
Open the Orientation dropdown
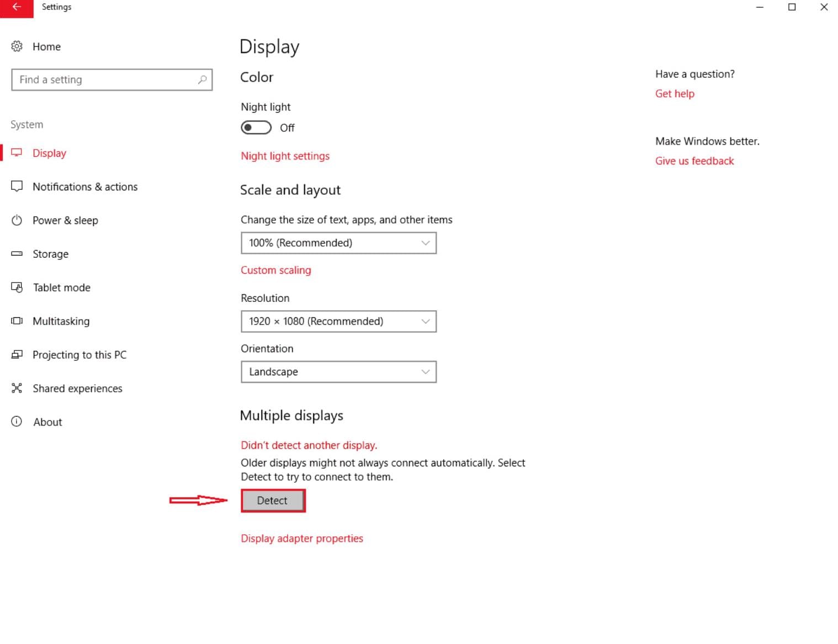pos(338,372)
